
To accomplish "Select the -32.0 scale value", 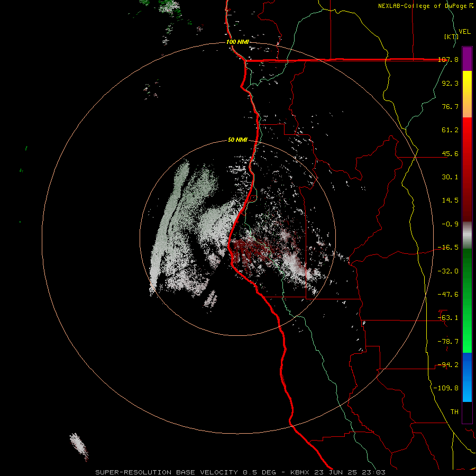I will 448,271.
